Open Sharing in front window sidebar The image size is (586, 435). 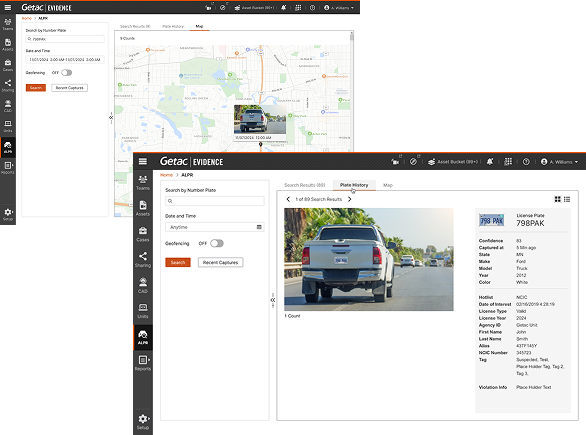[x=143, y=260]
